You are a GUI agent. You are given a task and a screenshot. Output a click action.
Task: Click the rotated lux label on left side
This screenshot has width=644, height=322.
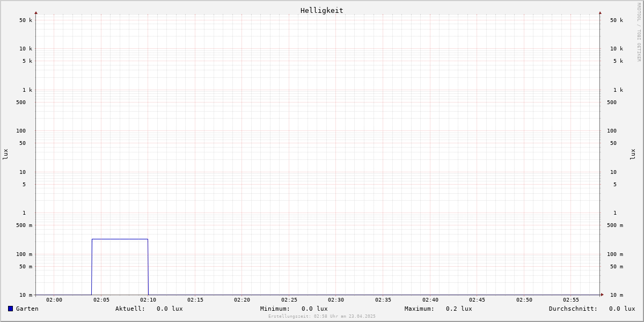tap(5, 154)
